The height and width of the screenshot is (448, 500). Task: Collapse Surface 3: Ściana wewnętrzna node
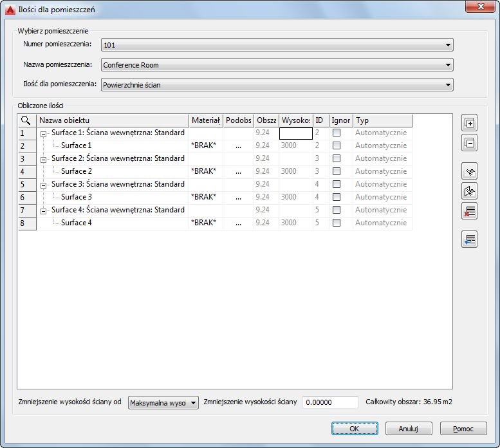[43, 185]
